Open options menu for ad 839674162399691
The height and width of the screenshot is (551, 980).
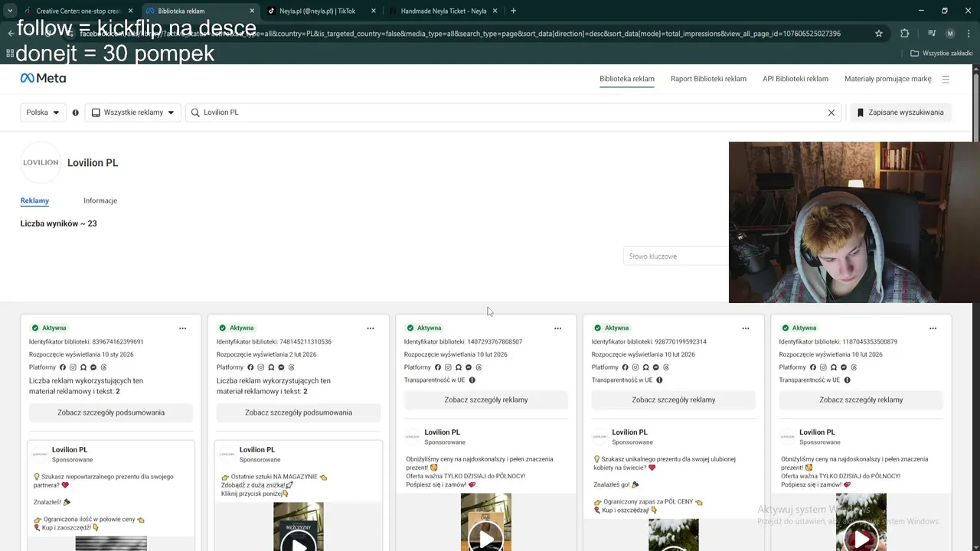pos(183,328)
